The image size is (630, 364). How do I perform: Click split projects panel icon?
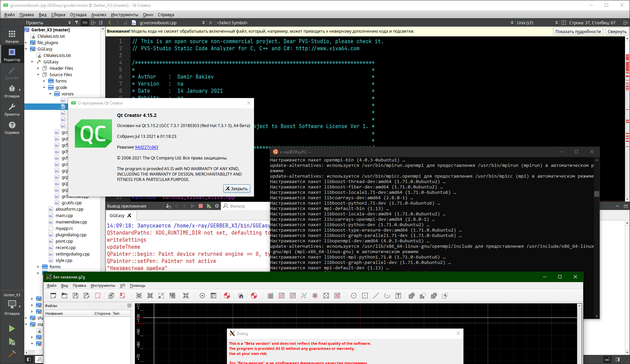[93, 23]
